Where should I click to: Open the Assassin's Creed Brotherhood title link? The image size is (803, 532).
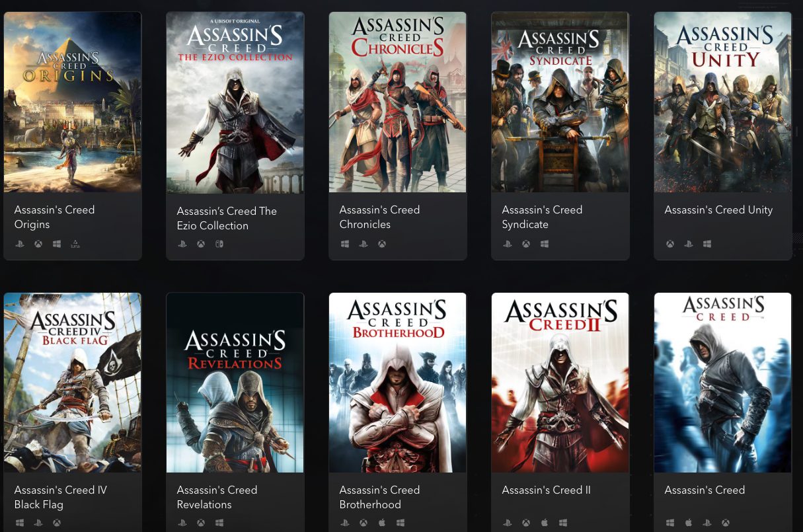pyautogui.click(x=379, y=497)
